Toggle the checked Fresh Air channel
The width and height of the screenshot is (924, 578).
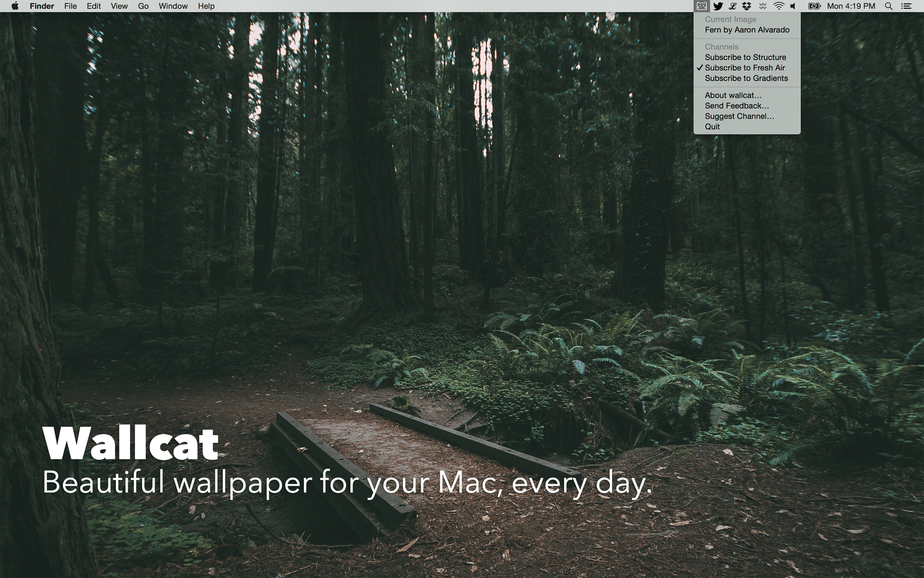tap(747, 68)
